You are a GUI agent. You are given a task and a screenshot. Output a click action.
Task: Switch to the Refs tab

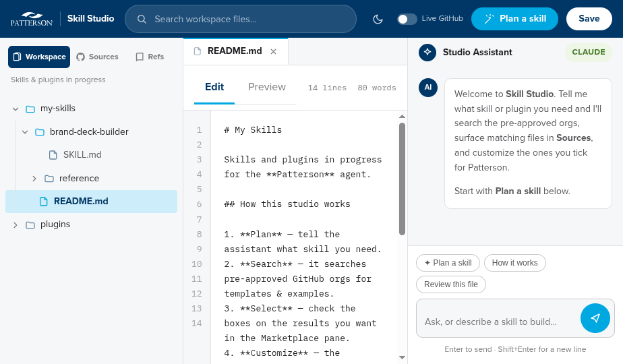click(x=150, y=57)
